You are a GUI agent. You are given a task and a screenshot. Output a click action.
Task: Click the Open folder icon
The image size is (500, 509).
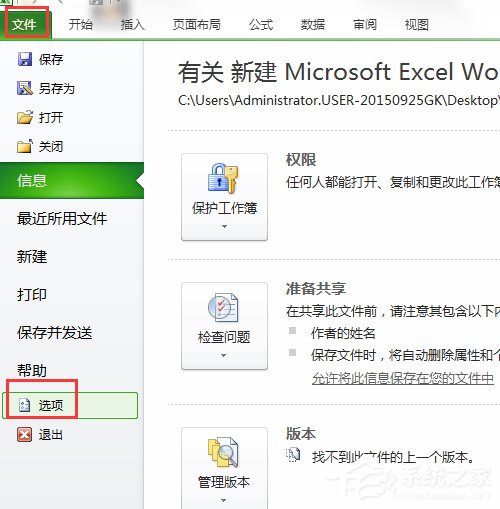click(25, 117)
